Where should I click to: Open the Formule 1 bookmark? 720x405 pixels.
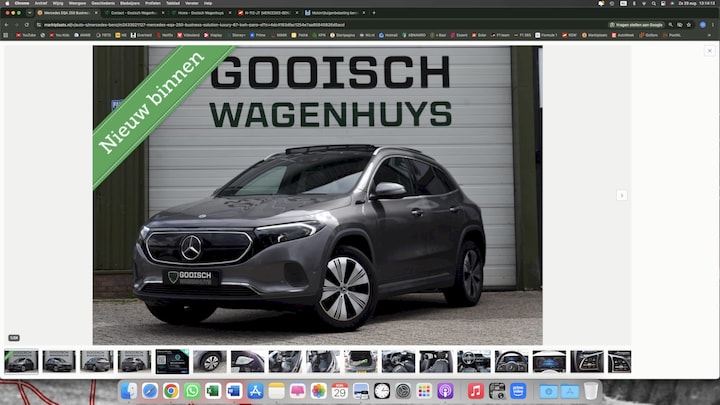pyautogui.click(x=546, y=35)
